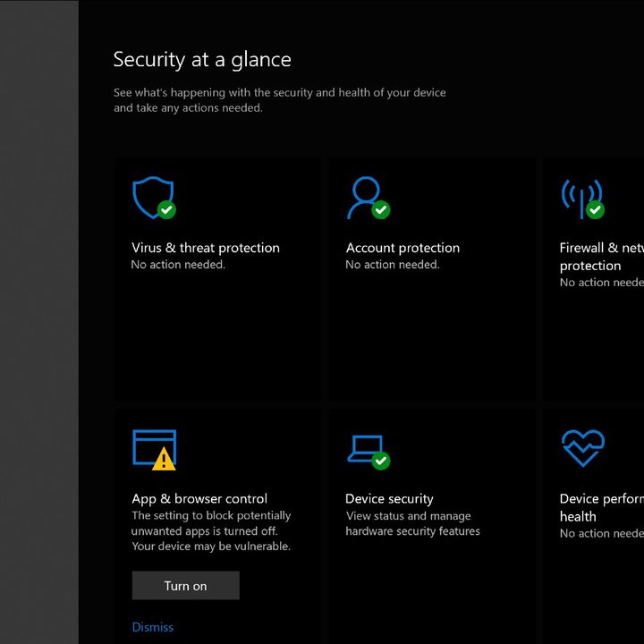644x644 pixels.
Task: Select the Account protection heading
Action: [x=402, y=248]
